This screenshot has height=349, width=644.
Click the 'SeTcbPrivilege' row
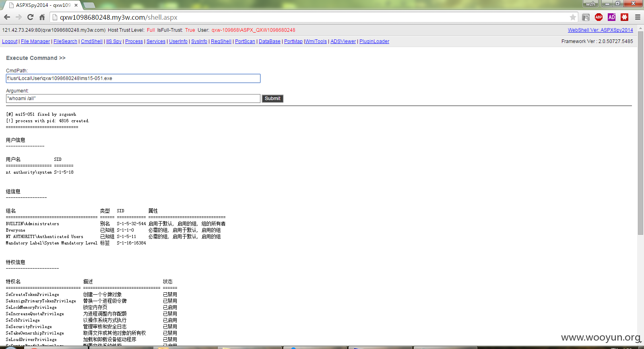click(91, 320)
